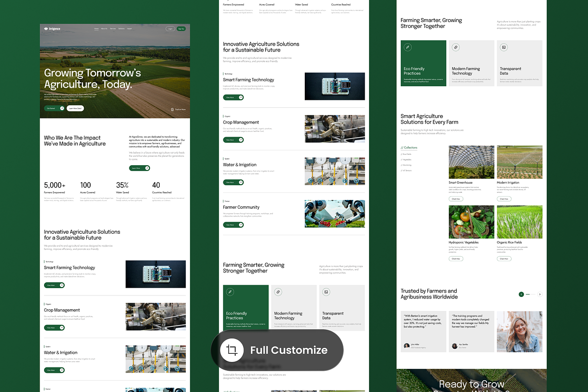Click the testimonial carousel progress bar
This screenshot has height=392, width=588.
(x=531, y=294)
